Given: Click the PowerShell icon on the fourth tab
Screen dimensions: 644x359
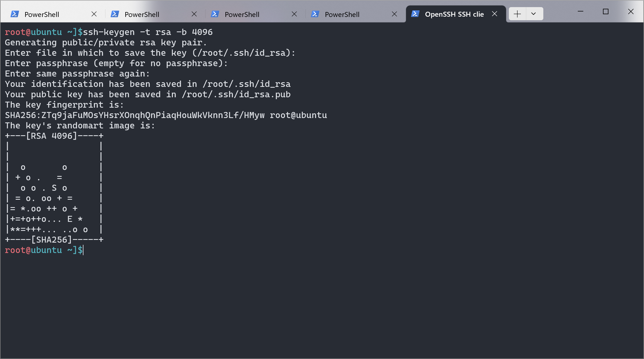Looking at the screenshot, I should [x=315, y=14].
